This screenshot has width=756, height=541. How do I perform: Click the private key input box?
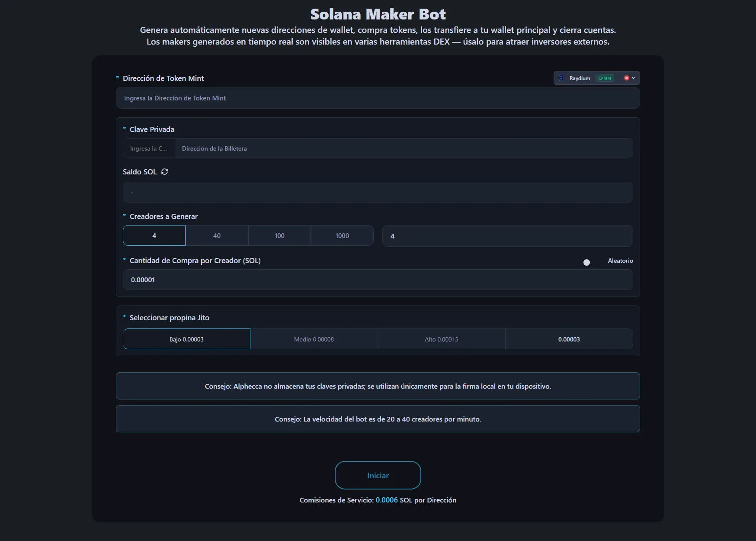[149, 148]
